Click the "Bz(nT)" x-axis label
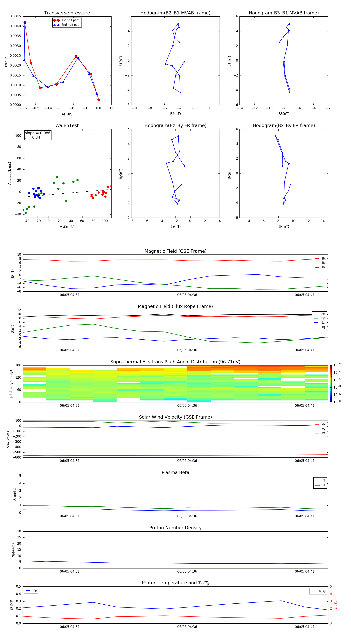The width and height of the screenshot is (351, 644). 175,227
